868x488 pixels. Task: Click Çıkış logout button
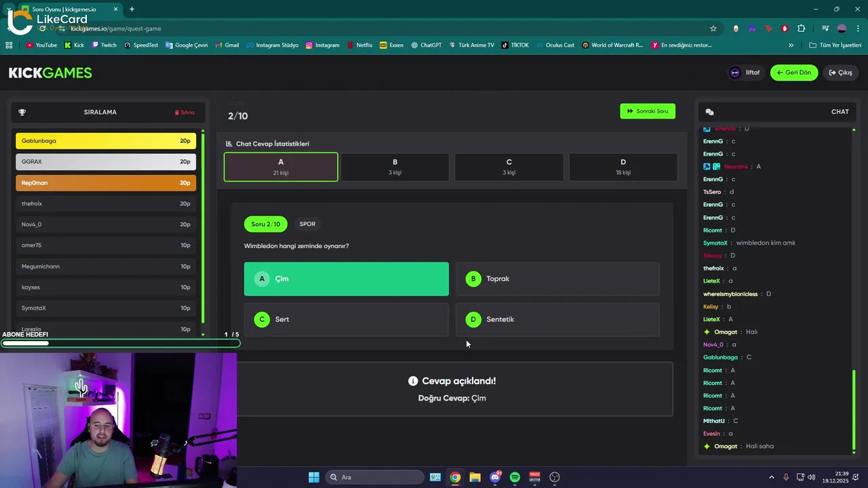coord(840,73)
